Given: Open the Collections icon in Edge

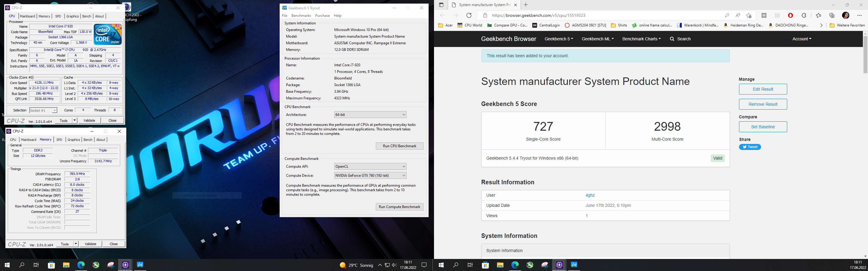Looking at the screenshot, I should coord(832,15).
